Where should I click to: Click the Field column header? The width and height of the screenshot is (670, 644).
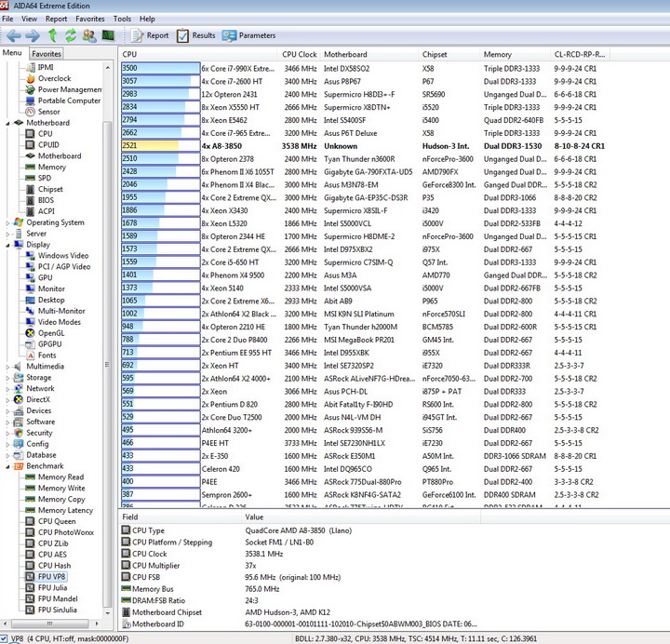pyautogui.click(x=180, y=517)
